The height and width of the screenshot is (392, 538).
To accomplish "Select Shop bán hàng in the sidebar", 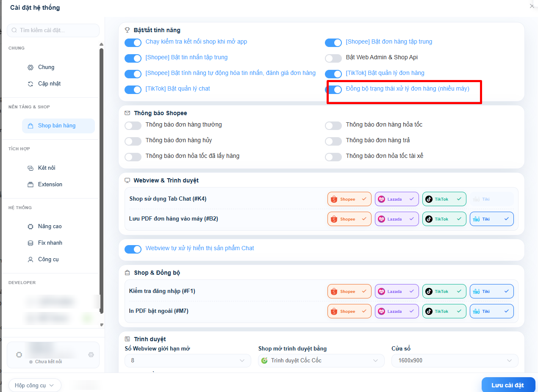I will [58, 126].
